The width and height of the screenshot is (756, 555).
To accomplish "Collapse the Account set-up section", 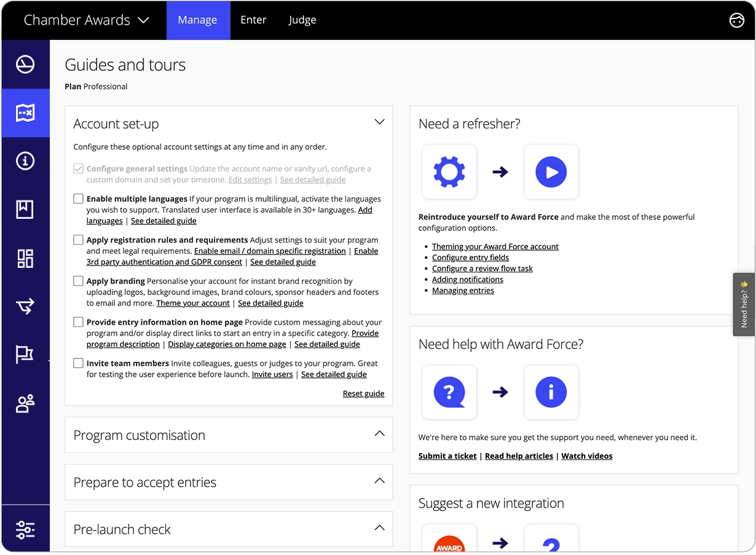I will pos(379,122).
